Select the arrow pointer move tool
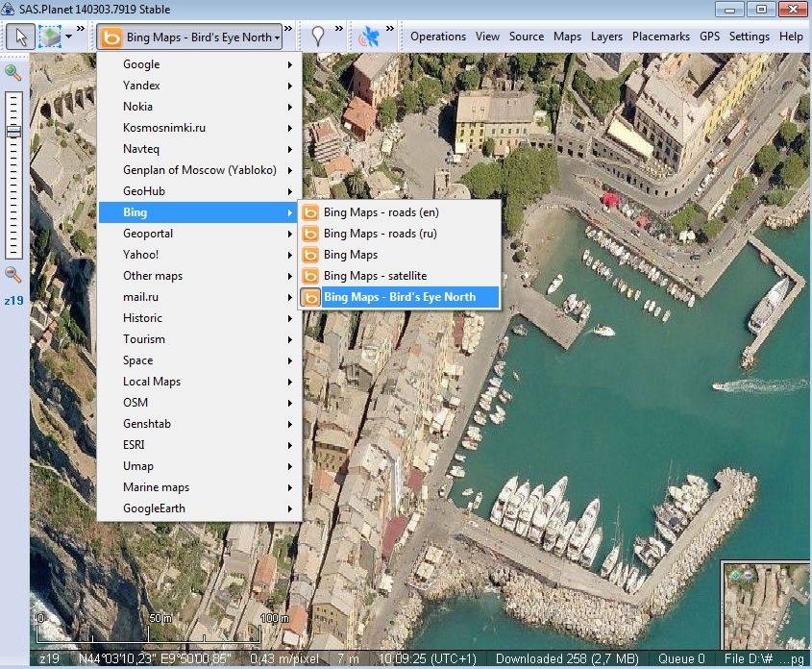812x669 pixels. click(x=19, y=37)
